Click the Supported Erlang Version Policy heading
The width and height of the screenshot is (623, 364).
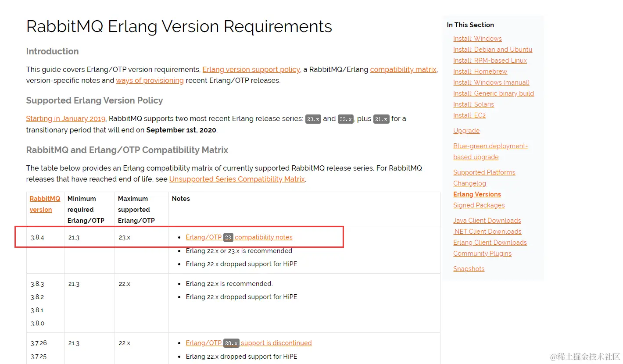[x=94, y=100]
